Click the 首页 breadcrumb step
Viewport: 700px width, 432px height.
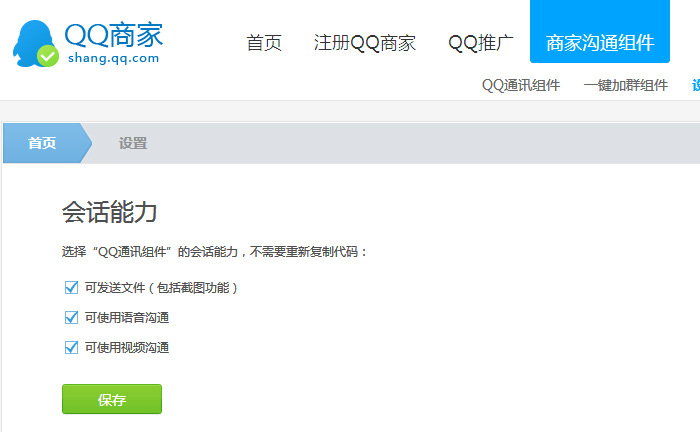[x=42, y=143]
